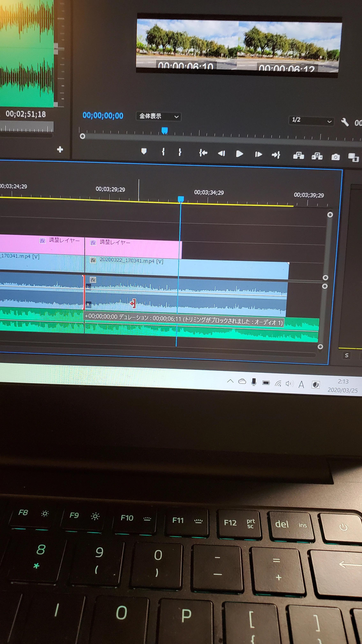Step forward one frame
This screenshot has width=362, height=644.
click(x=258, y=154)
